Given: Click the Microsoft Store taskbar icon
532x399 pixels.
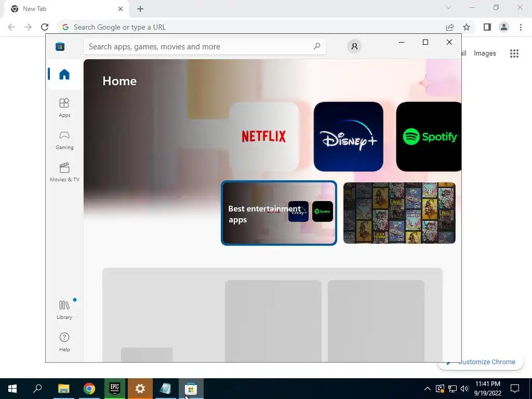Looking at the screenshot, I should point(191,389).
